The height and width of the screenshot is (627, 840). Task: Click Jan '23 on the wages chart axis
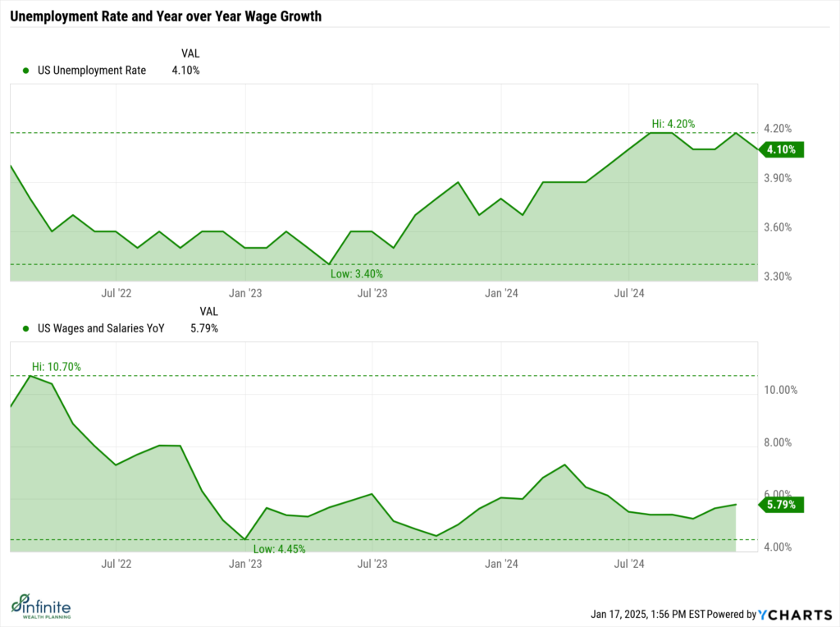click(244, 564)
